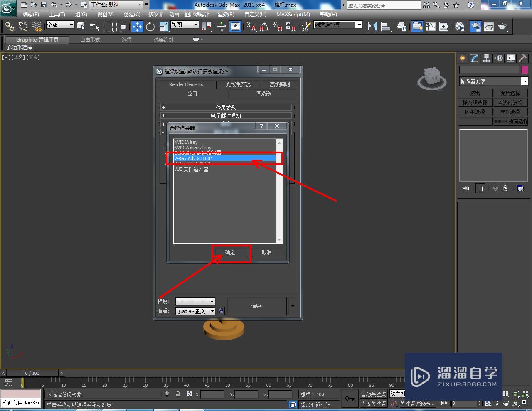Viewport: 532px width, 411px height.
Task: Click the '设置关键点' Set Key button
Action: pyautogui.click(x=373, y=404)
